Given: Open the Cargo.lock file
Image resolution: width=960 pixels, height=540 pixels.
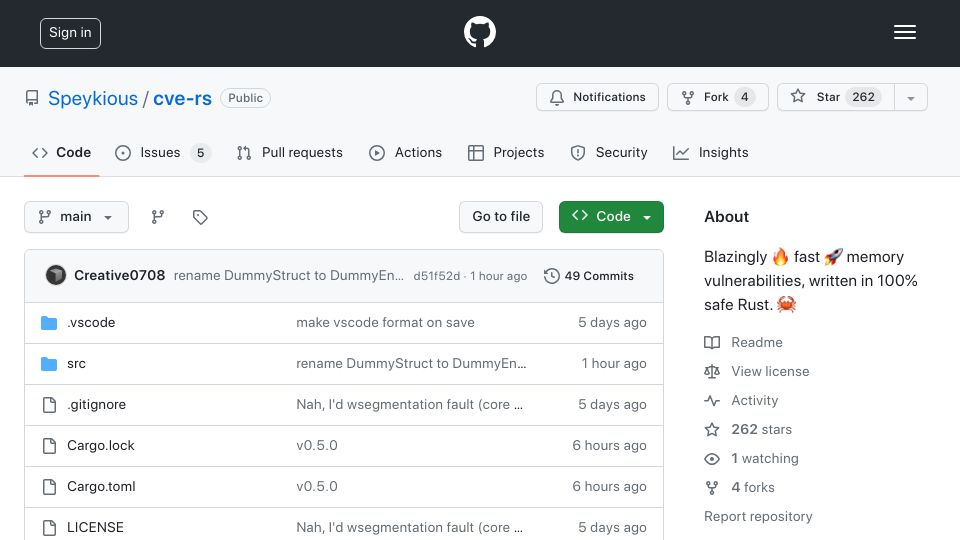Looking at the screenshot, I should (101, 446).
